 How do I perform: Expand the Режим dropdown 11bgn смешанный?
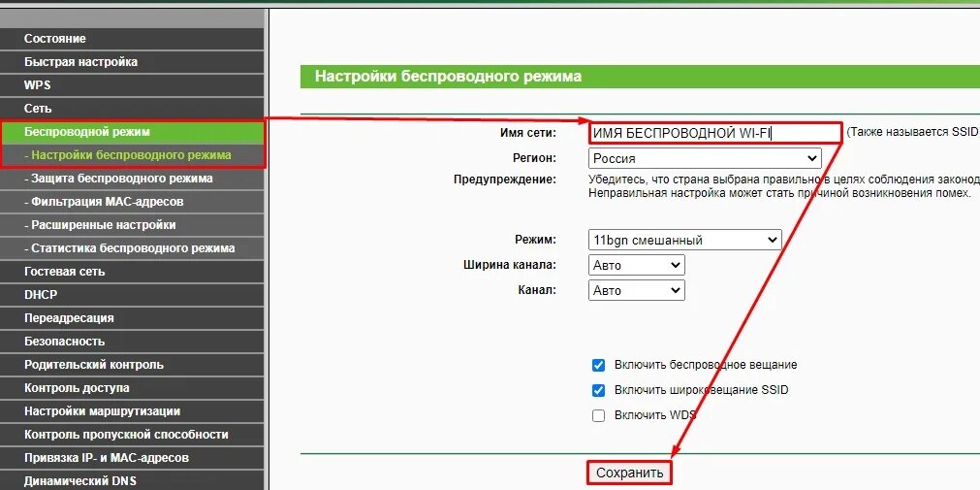[x=685, y=240]
